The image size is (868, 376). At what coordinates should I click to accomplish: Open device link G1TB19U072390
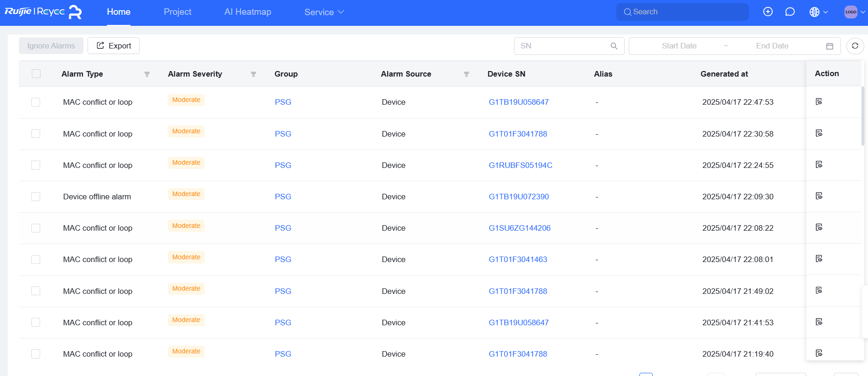click(x=519, y=197)
